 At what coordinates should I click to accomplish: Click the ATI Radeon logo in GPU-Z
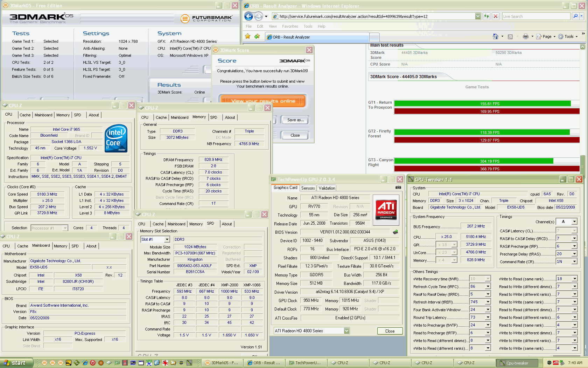point(386,210)
